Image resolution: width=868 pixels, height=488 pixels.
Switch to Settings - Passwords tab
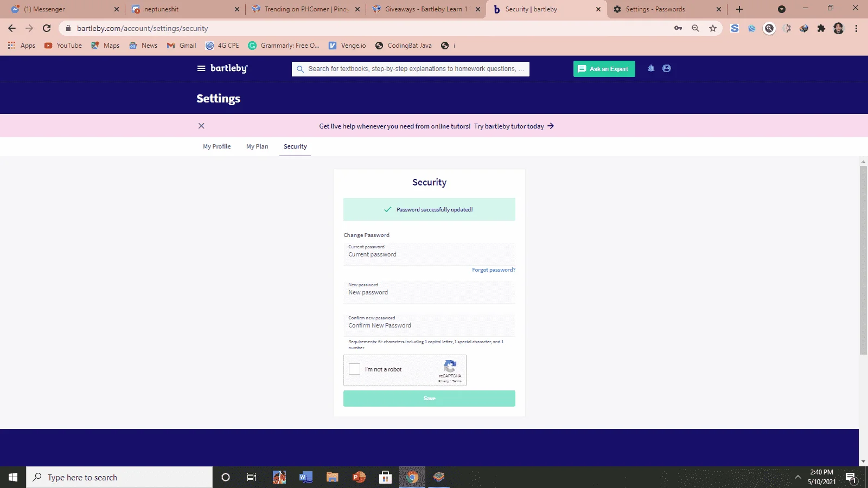pyautogui.click(x=667, y=9)
